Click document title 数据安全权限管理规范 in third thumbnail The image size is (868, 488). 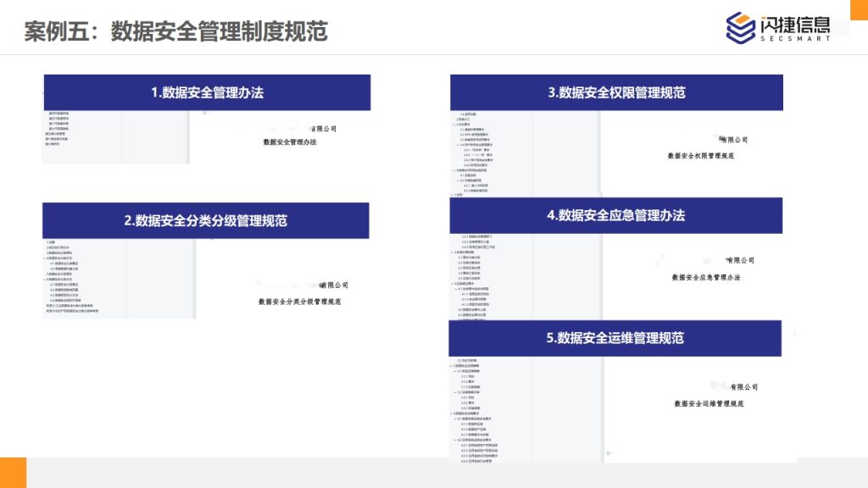pos(701,156)
